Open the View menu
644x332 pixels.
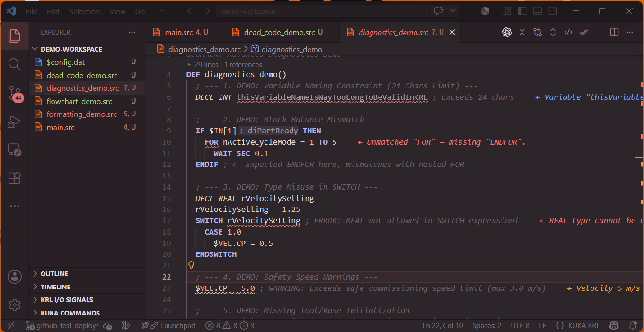tap(117, 11)
